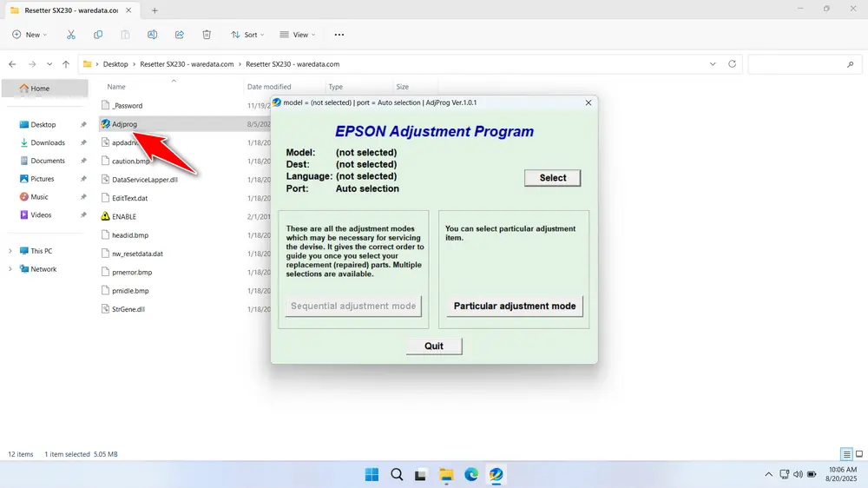Switch to large thumbnails view icon
868x488 pixels.
[859, 454]
